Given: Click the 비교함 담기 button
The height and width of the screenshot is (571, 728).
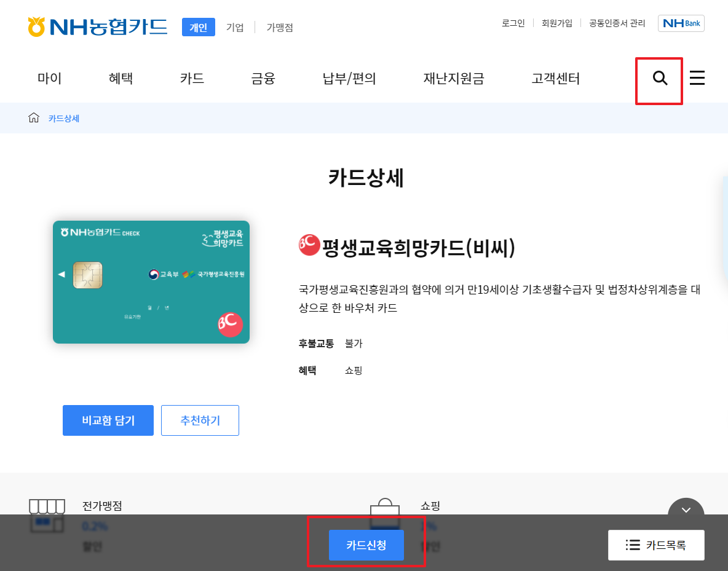Looking at the screenshot, I should [x=108, y=420].
